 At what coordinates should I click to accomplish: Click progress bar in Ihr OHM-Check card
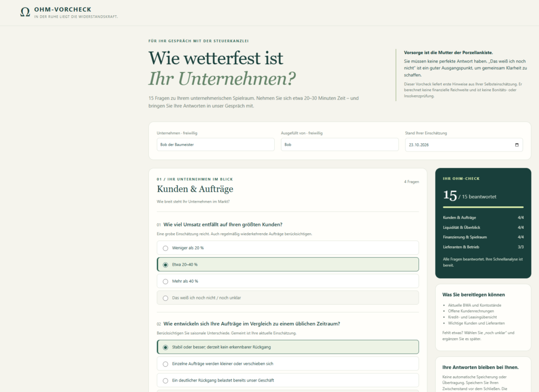[x=483, y=207]
